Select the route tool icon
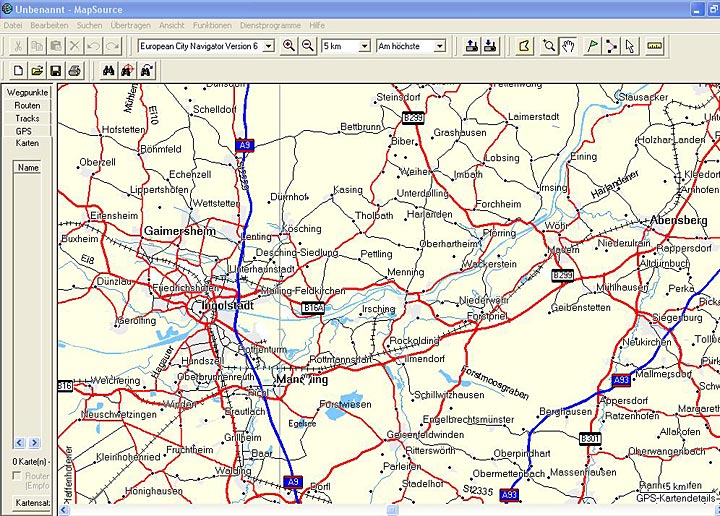This screenshot has height=516, width=720. (x=611, y=46)
